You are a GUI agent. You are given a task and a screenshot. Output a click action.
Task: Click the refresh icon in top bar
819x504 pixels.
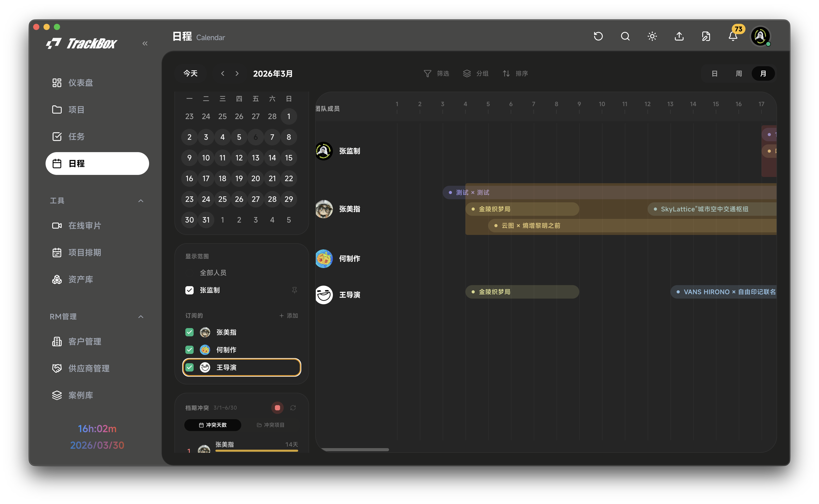tap(598, 36)
